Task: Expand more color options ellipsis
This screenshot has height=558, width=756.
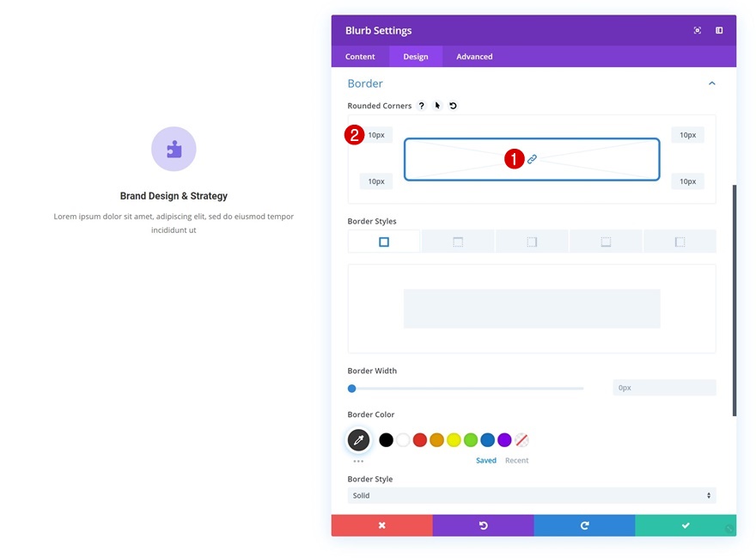Action: tap(358, 461)
